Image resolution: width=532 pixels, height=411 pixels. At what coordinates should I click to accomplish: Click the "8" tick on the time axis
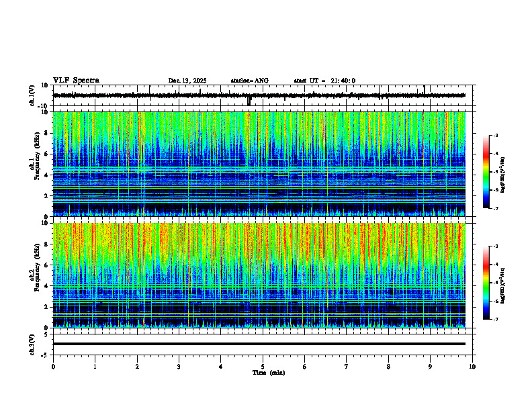(x=388, y=367)
